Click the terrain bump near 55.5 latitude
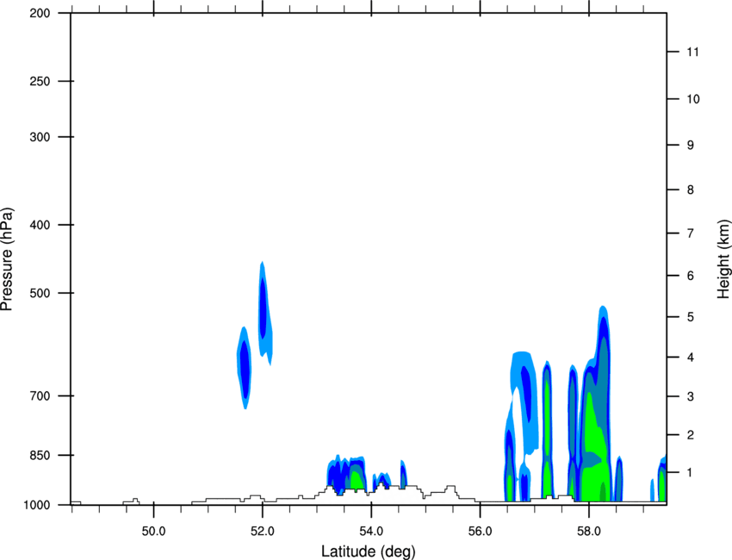The height and width of the screenshot is (560, 732). tap(450, 491)
